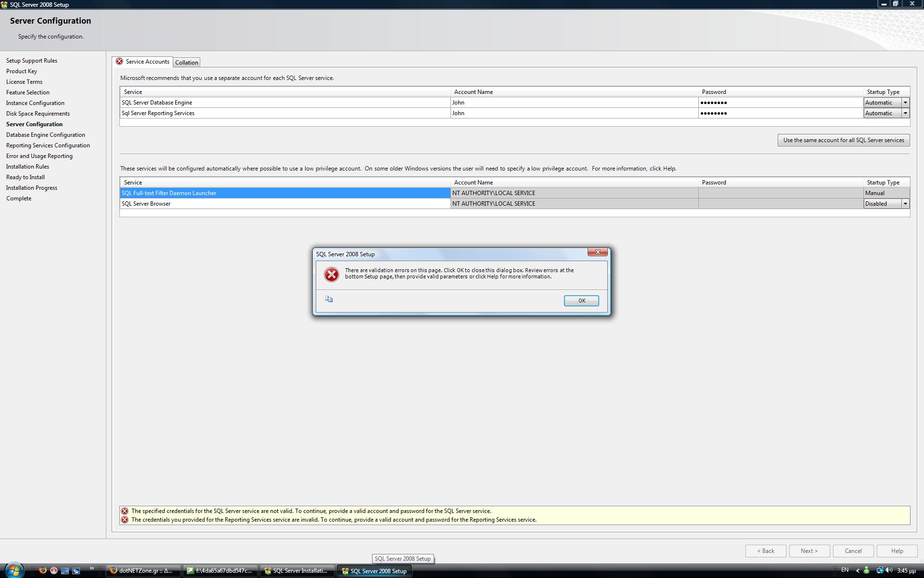Viewport: 924px width, 578px height.
Task: Open Startup Type dropdown for SQL Server Browser
Action: point(905,204)
